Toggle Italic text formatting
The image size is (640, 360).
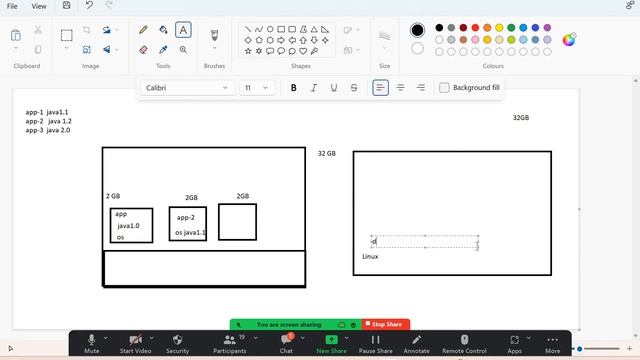point(313,88)
